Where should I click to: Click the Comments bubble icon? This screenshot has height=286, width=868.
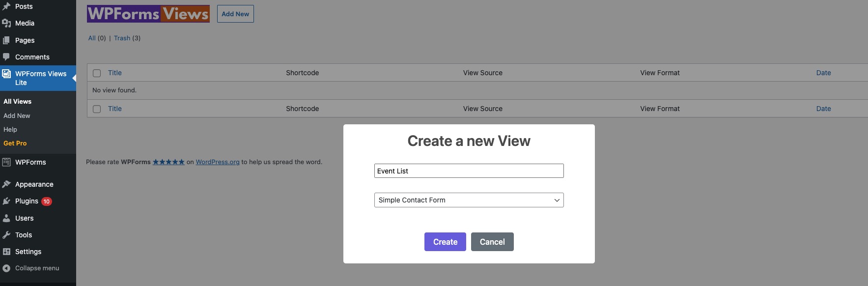click(6, 57)
